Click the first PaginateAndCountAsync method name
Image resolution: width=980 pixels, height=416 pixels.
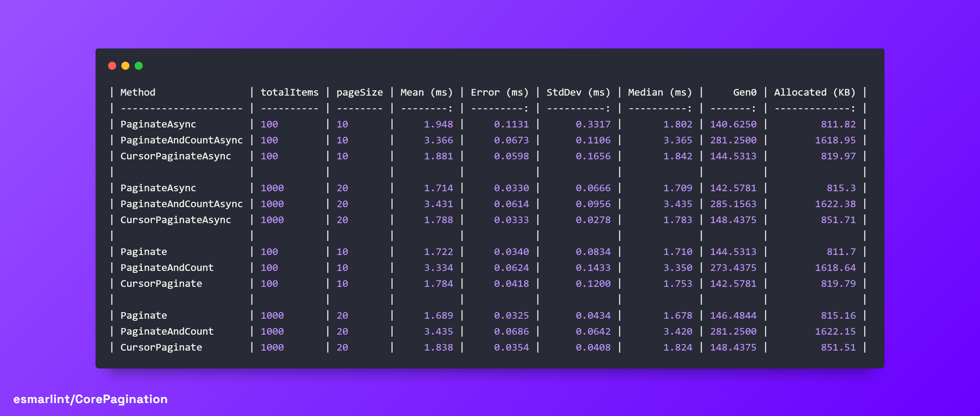coord(181,140)
